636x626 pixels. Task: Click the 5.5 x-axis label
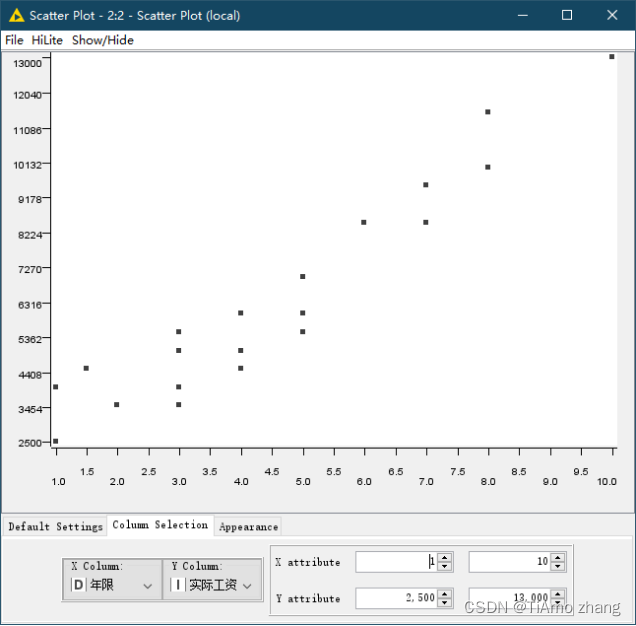point(334,471)
